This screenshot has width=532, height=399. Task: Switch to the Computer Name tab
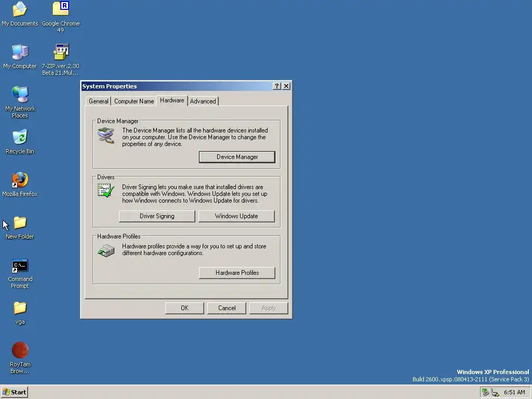pos(134,101)
